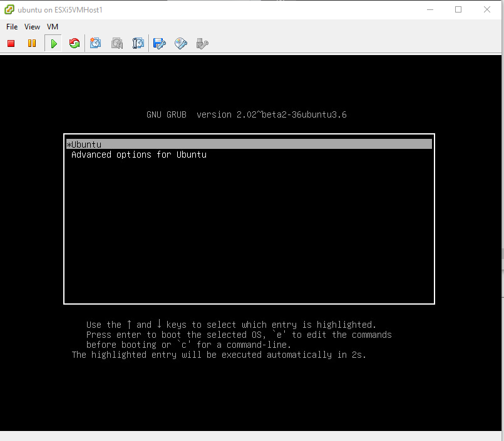Open the View menu
The height and width of the screenshot is (441, 504).
[x=32, y=27]
